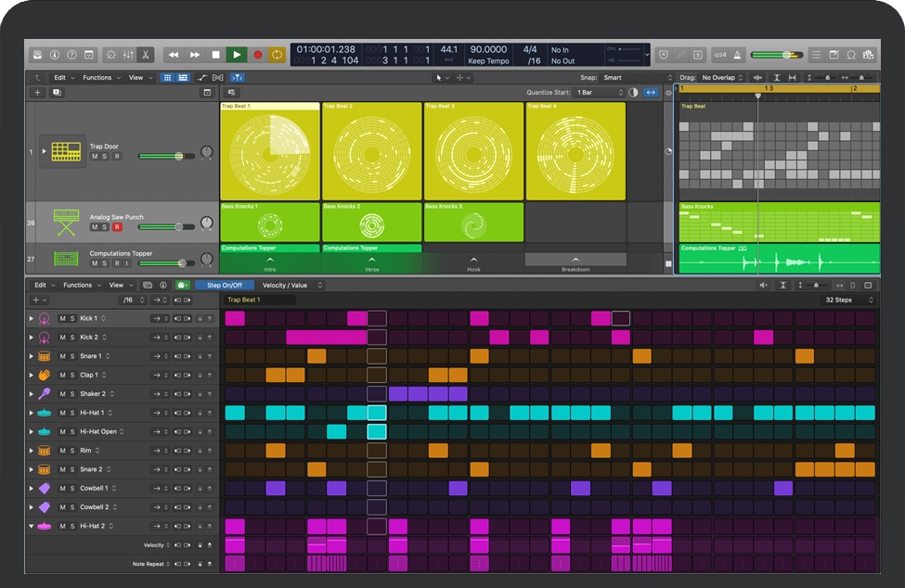This screenshot has height=588, width=905.
Task: Open the Edit menu in tracks area
Action: (x=62, y=78)
